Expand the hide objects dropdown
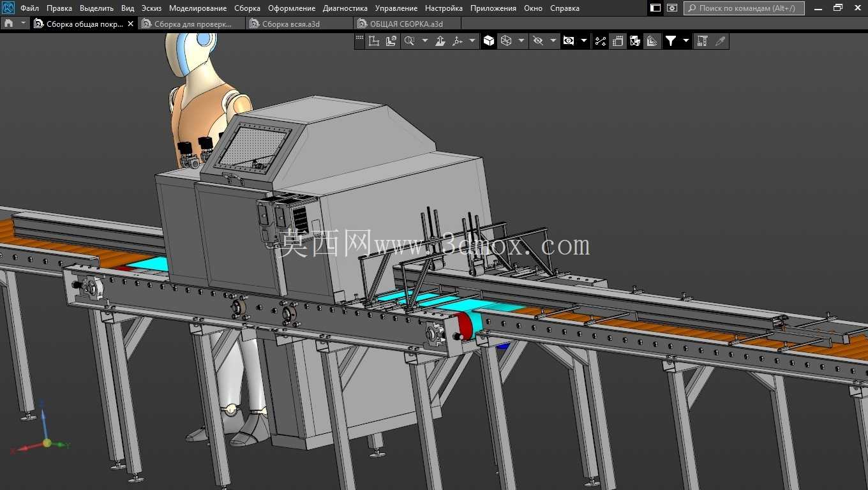The width and height of the screenshot is (868, 490). (x=553, y=41)
